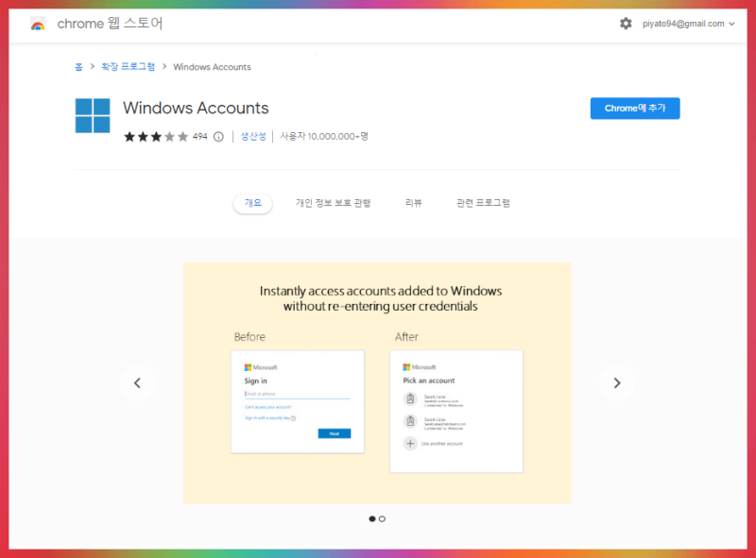The height and width of the screenshot is (558, 756).
Task: Switch to the 개인 정보 보호 관행 tab
Action: coord(333,203)
